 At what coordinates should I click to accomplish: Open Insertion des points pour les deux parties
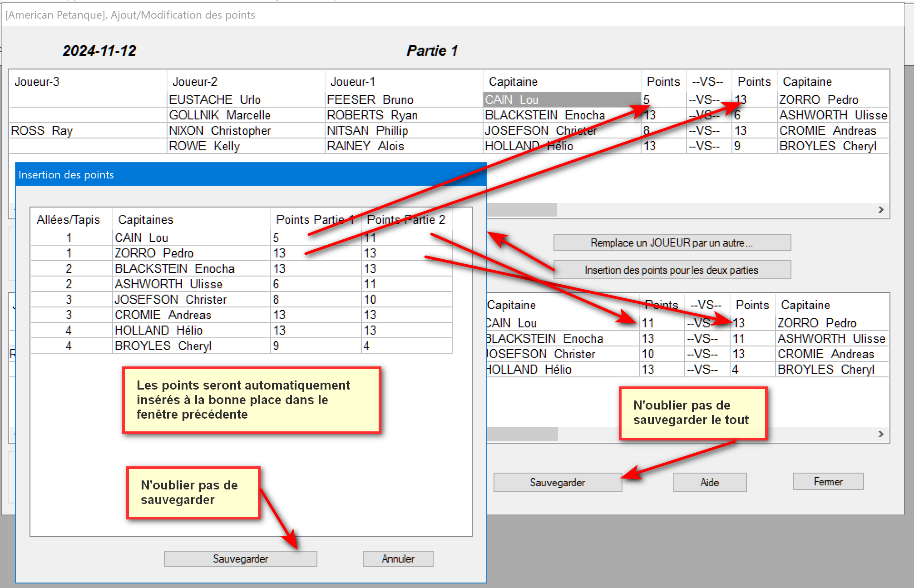tap(672, 270)
